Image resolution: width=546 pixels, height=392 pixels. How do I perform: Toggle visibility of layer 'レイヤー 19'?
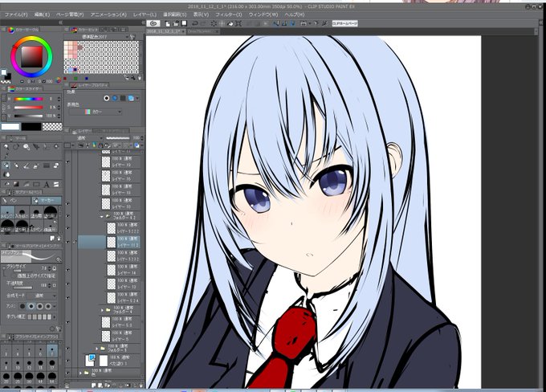[x=67, y=161]
